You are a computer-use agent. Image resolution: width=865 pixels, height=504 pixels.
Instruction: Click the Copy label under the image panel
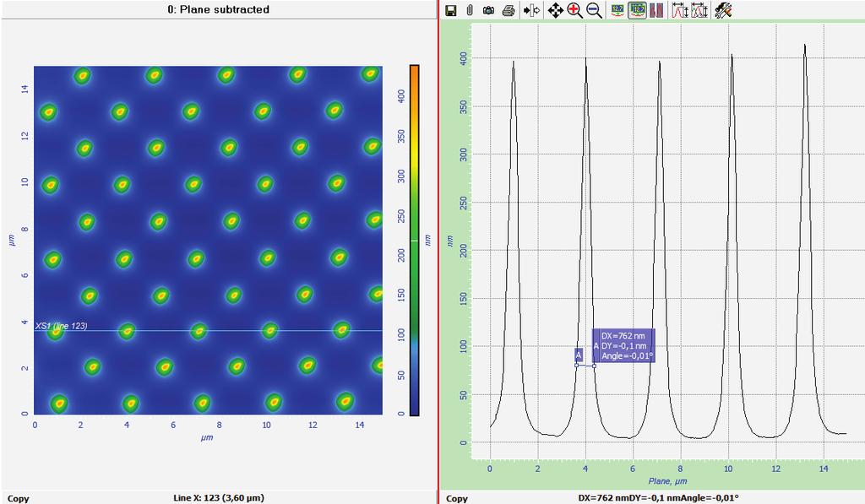tap(19, 498)
